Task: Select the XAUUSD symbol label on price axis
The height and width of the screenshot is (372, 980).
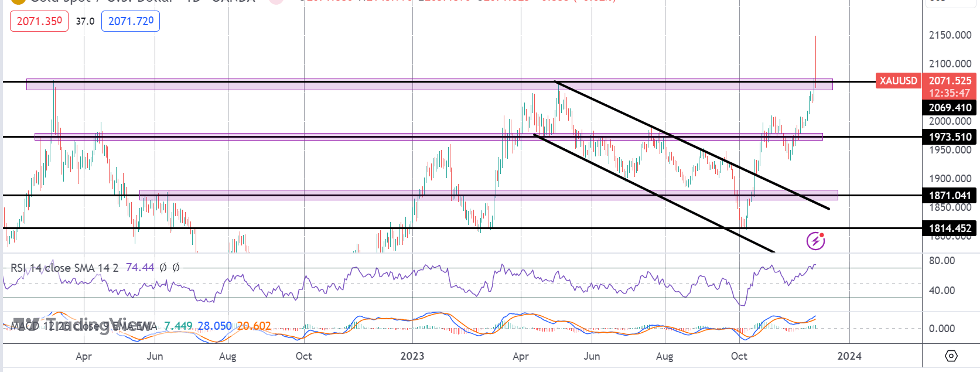Action: 899,81
